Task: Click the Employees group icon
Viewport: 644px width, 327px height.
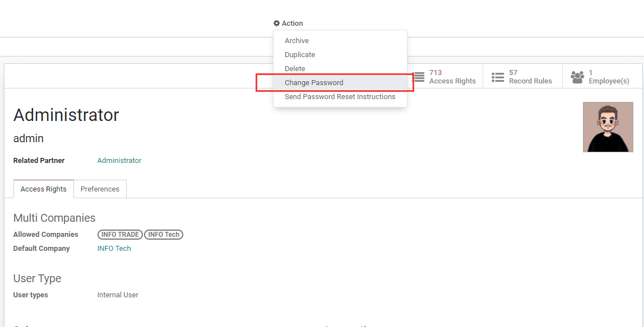Action: pos(577,77)
